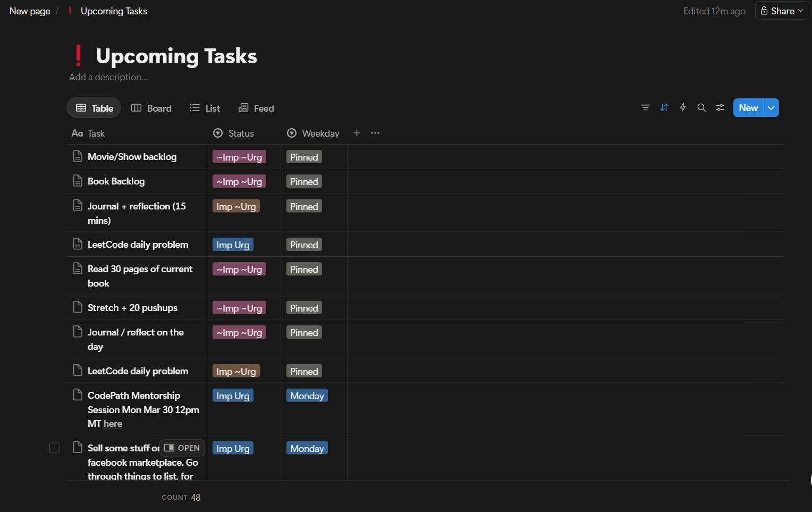Image resolution: width=812 pixels, height=512 pixels.
Task: Click the exclamation icon in the breadcrumb
Action: (70, 11)
